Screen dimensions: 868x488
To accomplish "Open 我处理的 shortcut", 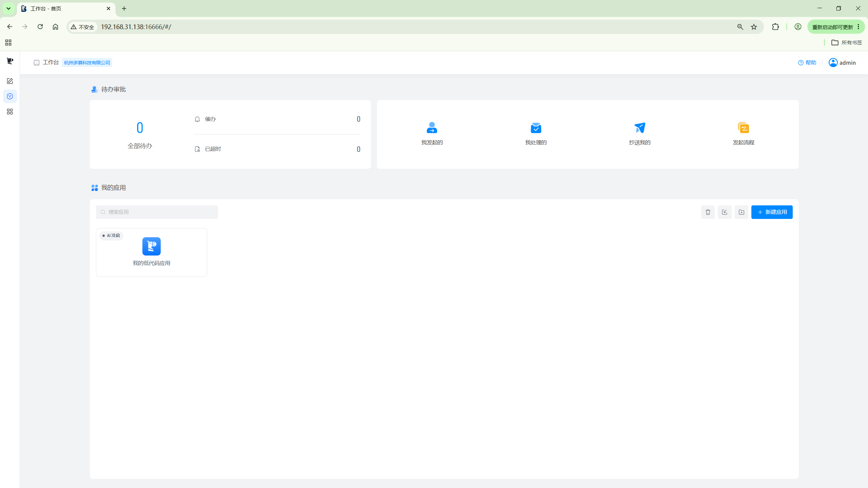I will tap(536, 134).
